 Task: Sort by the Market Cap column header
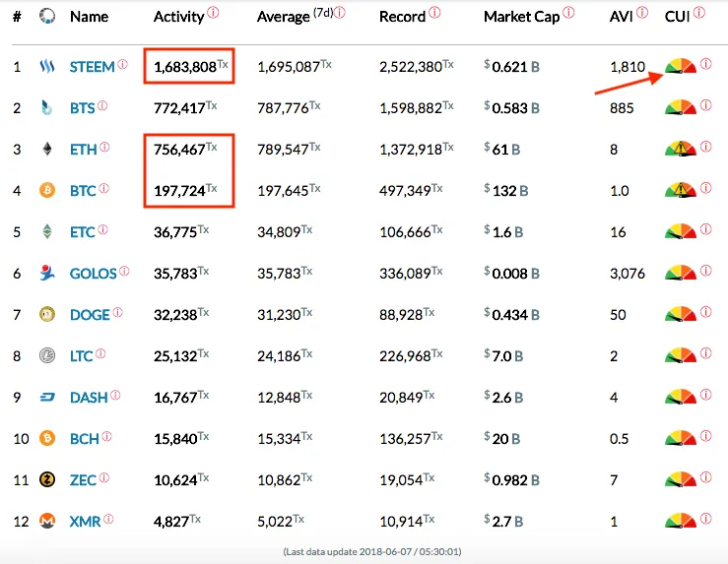(x=521, y=17)
